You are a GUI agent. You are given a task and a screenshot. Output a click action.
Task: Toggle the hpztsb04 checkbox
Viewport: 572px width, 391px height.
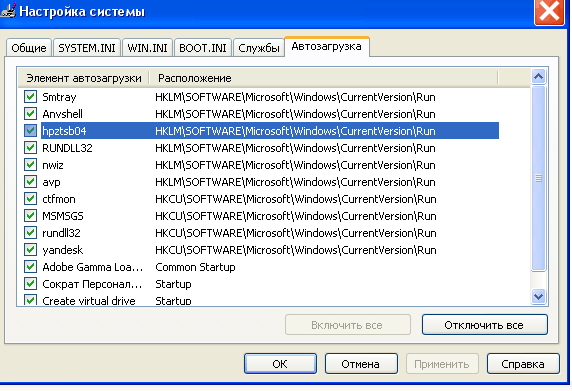[31, 131]
